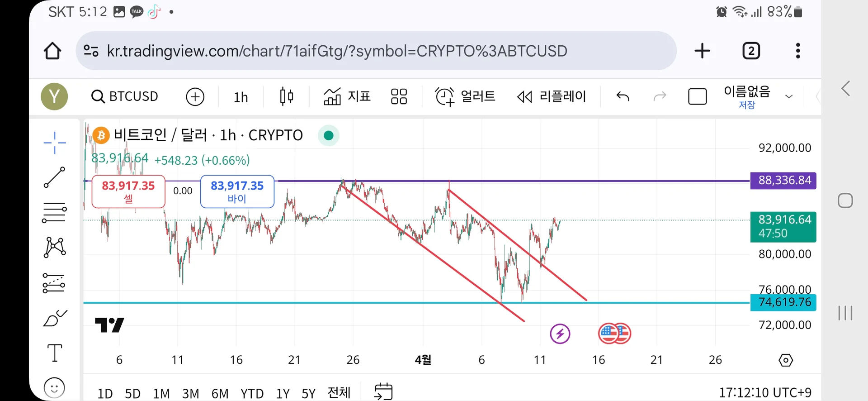Toggle the green market status indicator
868x401 pixels.
(329, 135)
